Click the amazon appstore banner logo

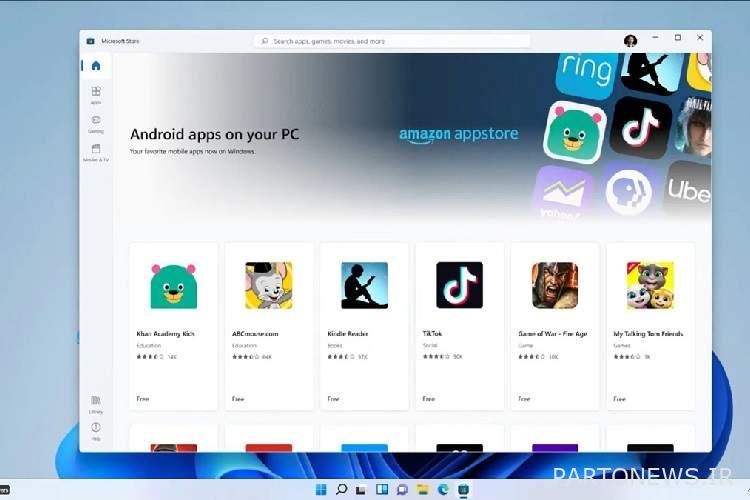pos(459,134)
